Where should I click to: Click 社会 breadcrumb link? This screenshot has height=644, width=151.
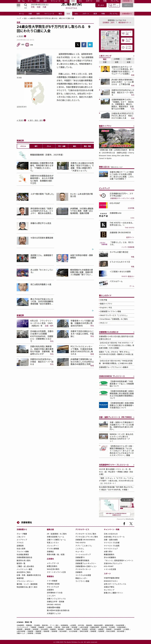[x=25, y=18]
